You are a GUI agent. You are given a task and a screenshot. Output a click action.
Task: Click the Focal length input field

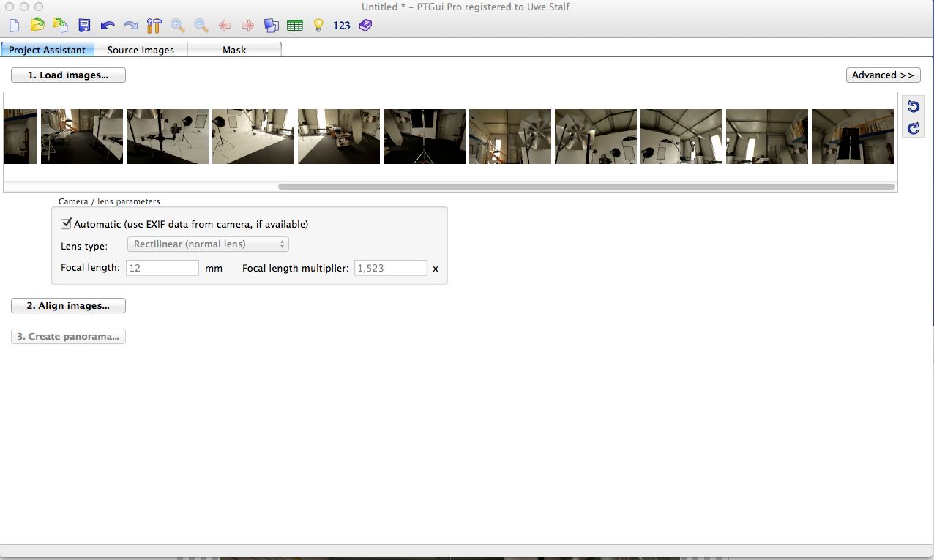coord(162,269)
